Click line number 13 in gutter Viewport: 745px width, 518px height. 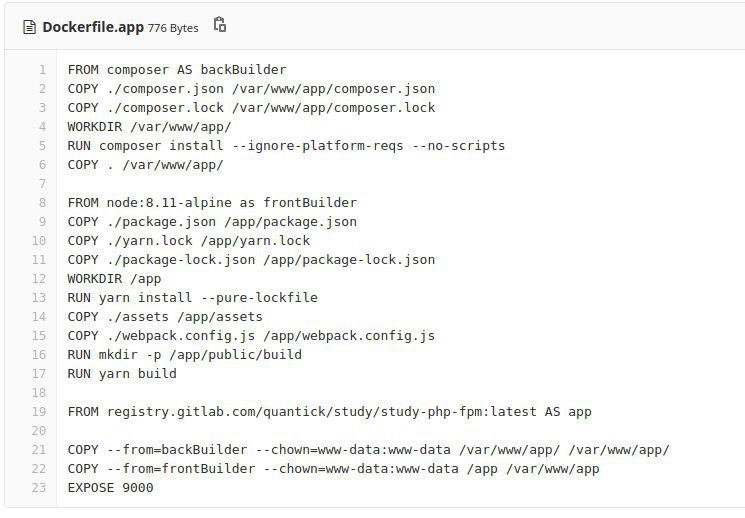(39, 298)
